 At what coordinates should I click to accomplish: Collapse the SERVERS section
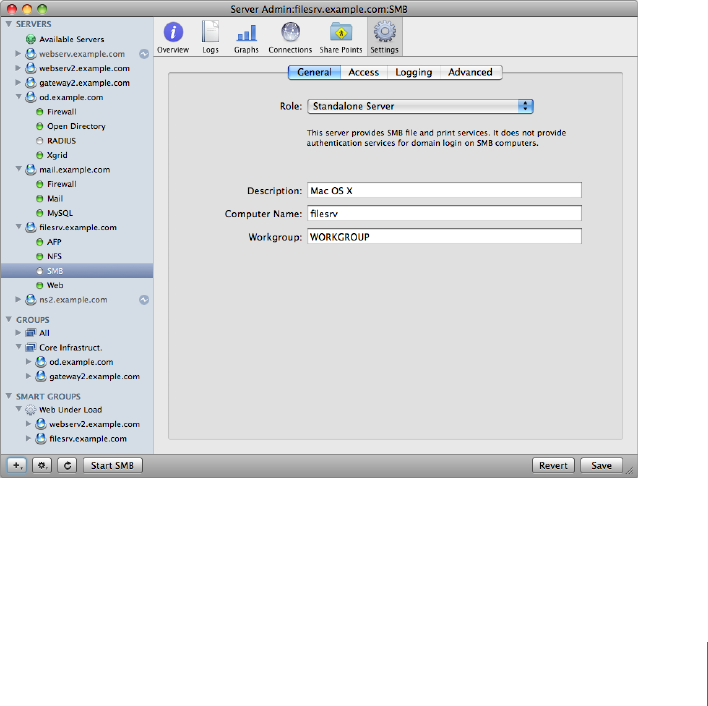9,24
